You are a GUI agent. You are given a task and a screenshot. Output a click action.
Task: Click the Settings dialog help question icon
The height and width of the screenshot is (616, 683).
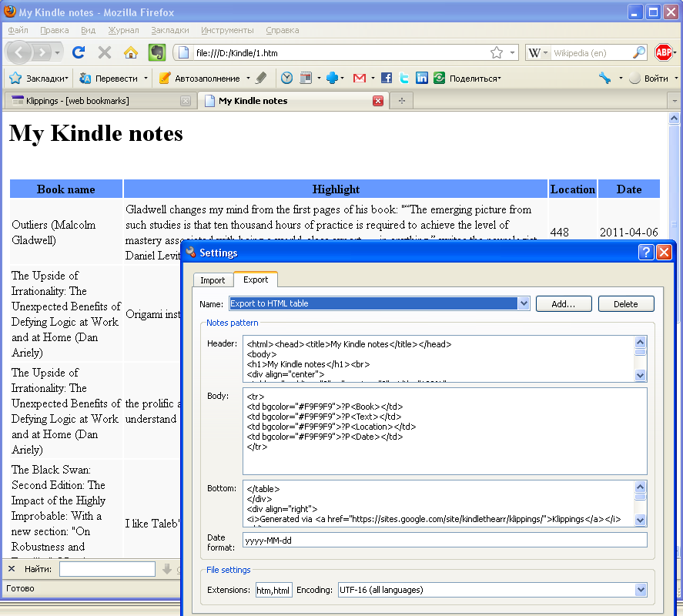(x=646, y=253)
